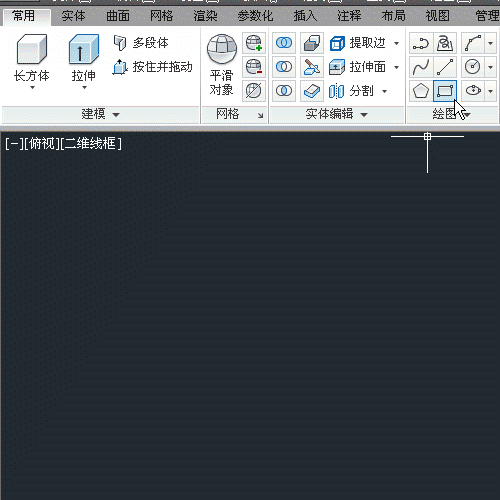Open the dropdown under 长方体

tap(32, 88)
